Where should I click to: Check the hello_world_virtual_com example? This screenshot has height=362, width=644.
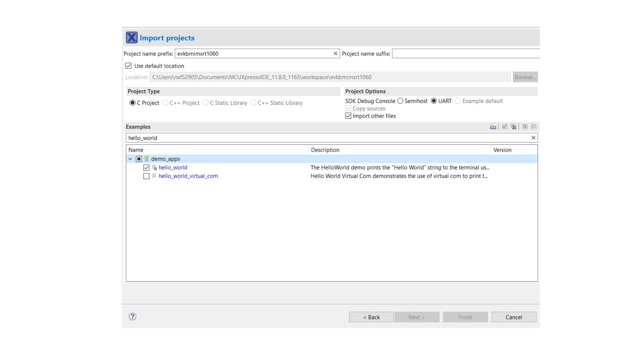click(146, 176)
